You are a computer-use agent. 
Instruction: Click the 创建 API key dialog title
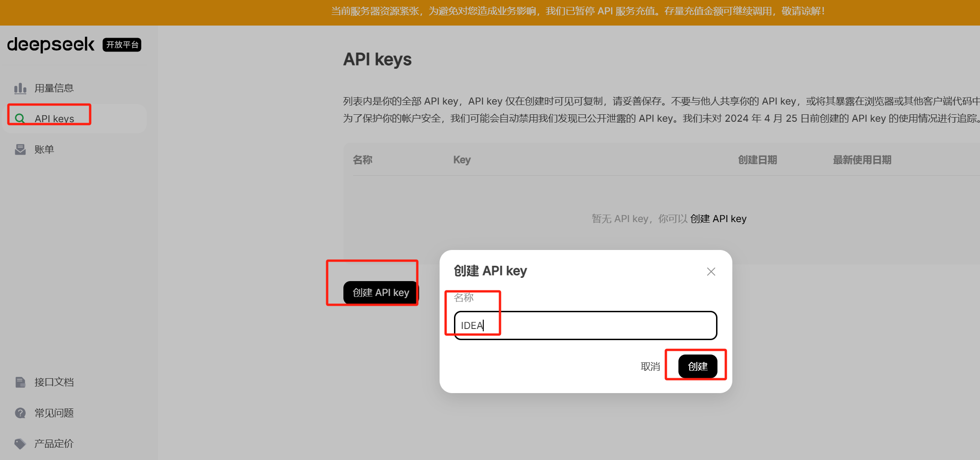(490, 271)
